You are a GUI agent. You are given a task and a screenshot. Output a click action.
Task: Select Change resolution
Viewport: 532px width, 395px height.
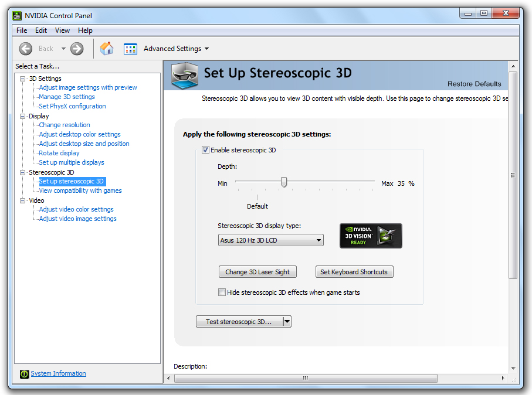point(65,125)
